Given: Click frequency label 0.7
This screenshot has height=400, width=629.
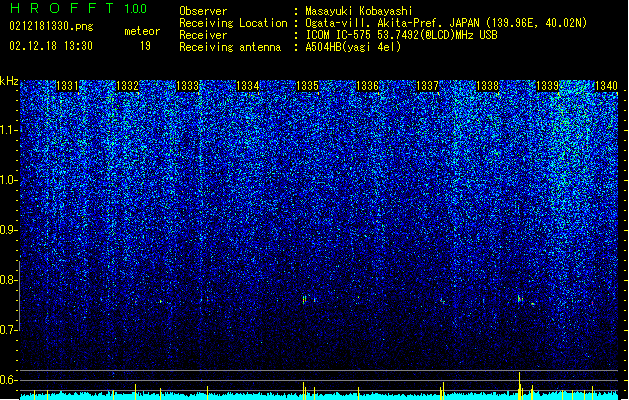Looking at the screenshot, I should point(8,330).
